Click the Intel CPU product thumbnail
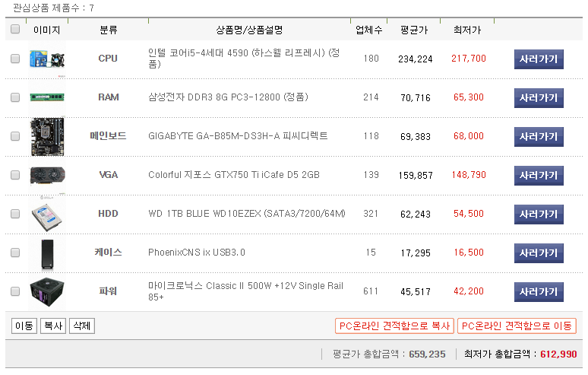The width and height of the screenshot is (588, 375). [47, 59]
